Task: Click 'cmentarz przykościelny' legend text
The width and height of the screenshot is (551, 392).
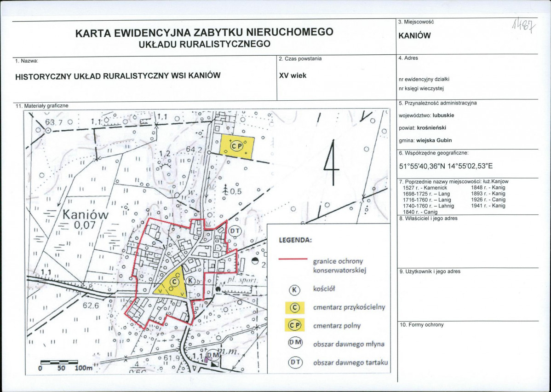Action: pos(349,307)
